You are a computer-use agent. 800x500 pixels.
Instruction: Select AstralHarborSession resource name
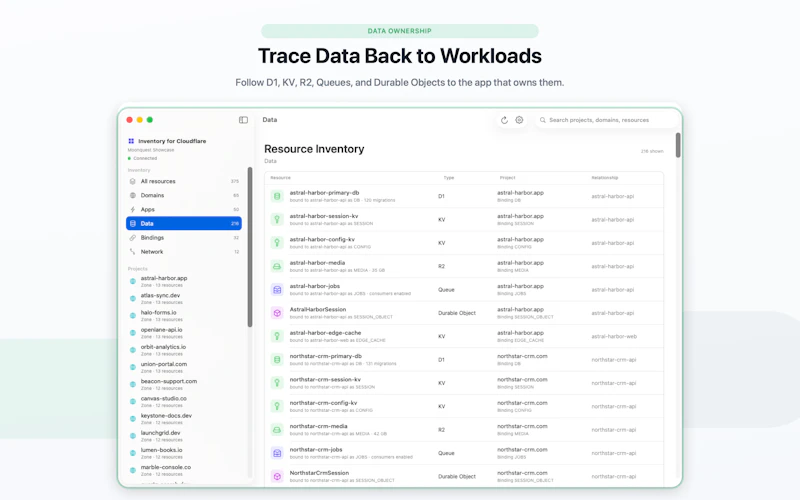pyautogui.click(x=318, y=310)
